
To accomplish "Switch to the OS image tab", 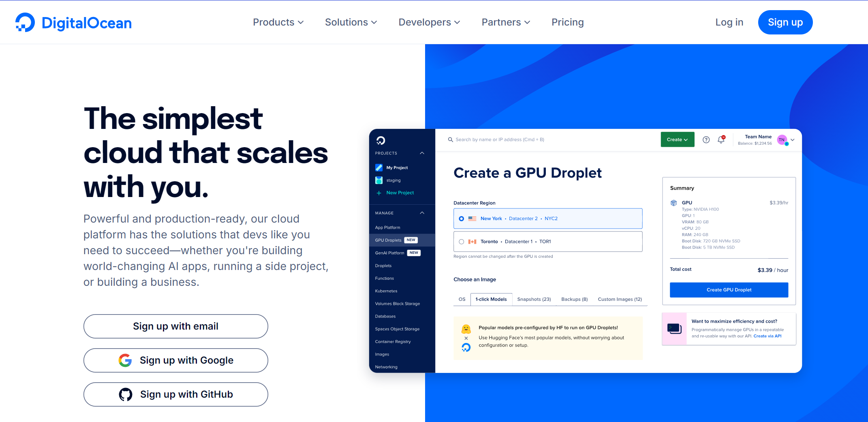I will (x=462, y=299).
